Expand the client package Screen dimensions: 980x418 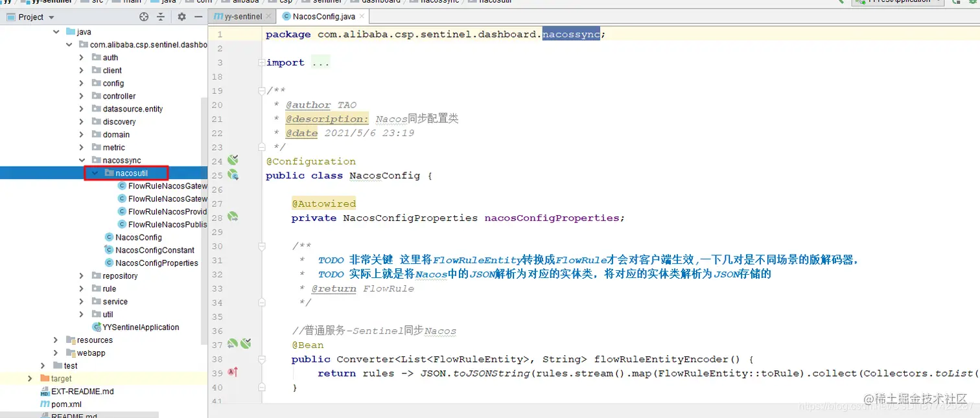point(81,71)
